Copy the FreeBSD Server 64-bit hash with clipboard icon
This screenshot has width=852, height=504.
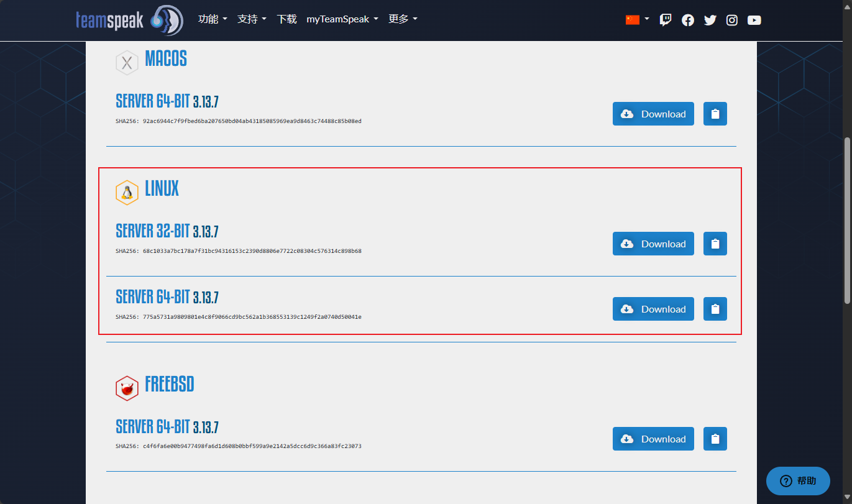coord(715,439)
